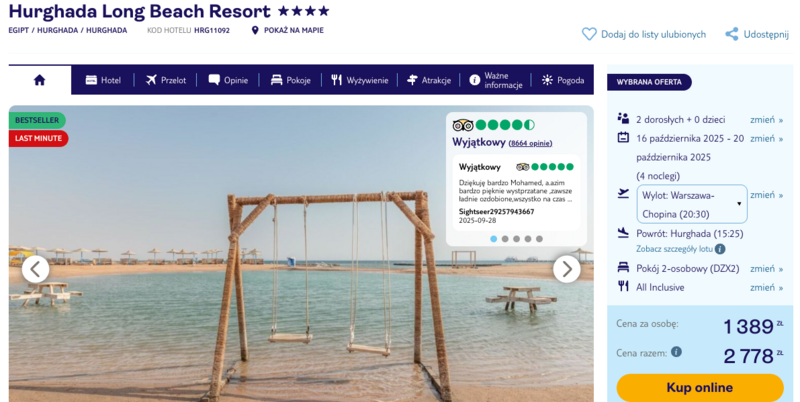The height and width of the screenshot is (402, 800).
Task: Click the heart icon for favorites
Action: pos(589,34)
